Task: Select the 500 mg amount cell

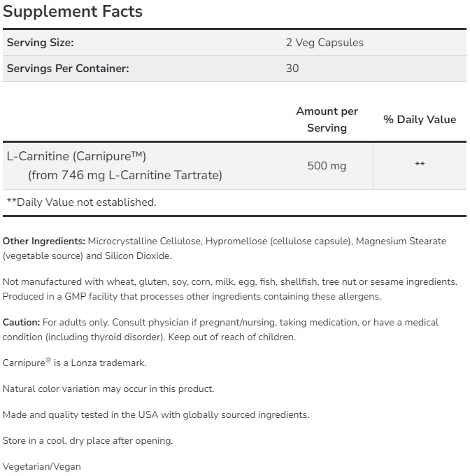Action: pyautogui.click(x=327, y=166)
